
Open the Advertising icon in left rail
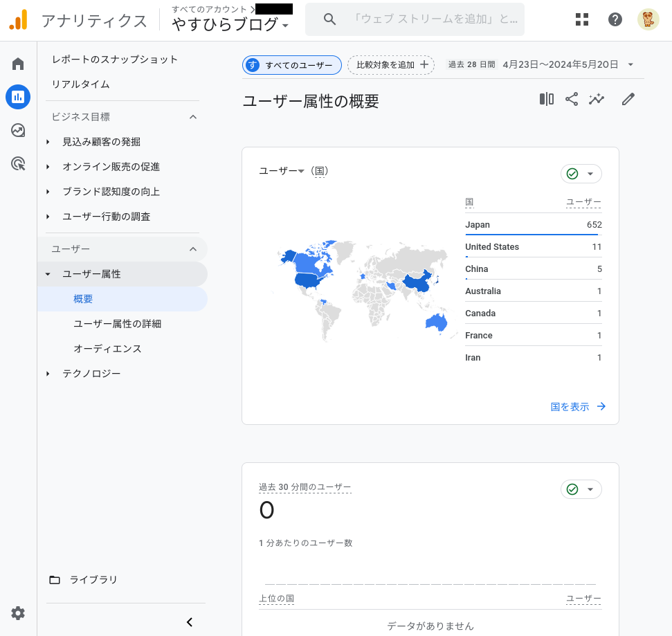point(18,164)
